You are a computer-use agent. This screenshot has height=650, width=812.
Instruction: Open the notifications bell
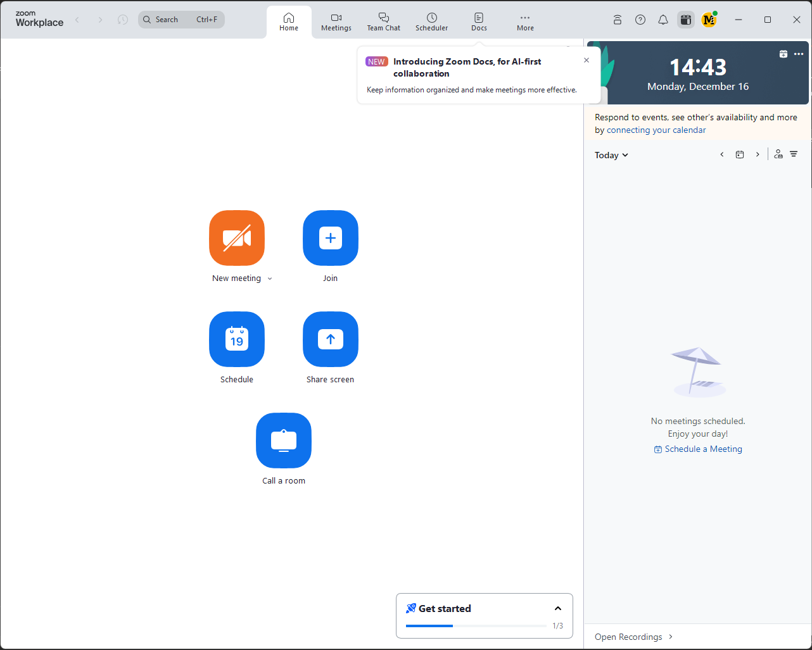click(663, 20)
